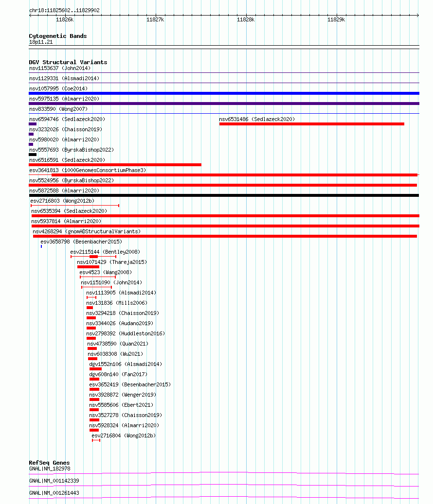Click the DGV Structural Variants track title
Image resolution: width=433 pixels, height=504 pixels.
coord(68,62)
